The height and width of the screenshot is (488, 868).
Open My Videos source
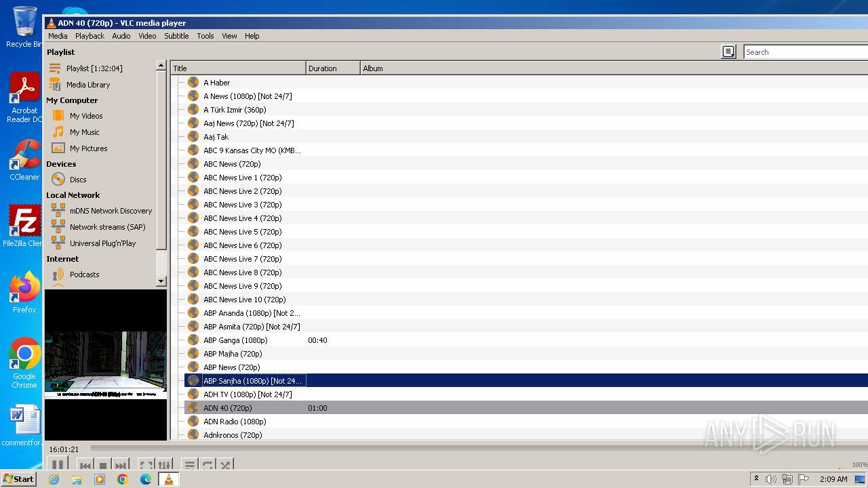click(x=86, y=116)
